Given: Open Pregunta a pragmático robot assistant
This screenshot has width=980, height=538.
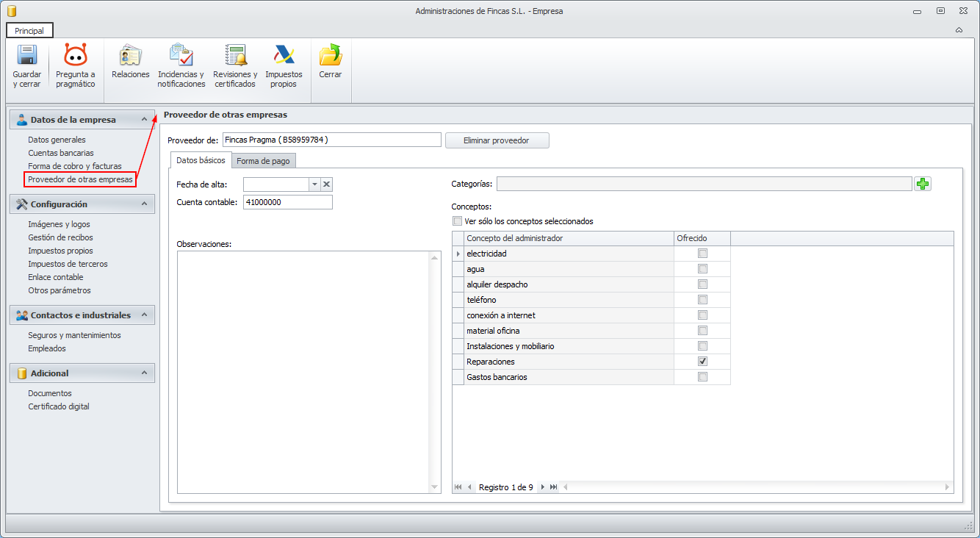Looking at the screenshot, I should (76, 56).
